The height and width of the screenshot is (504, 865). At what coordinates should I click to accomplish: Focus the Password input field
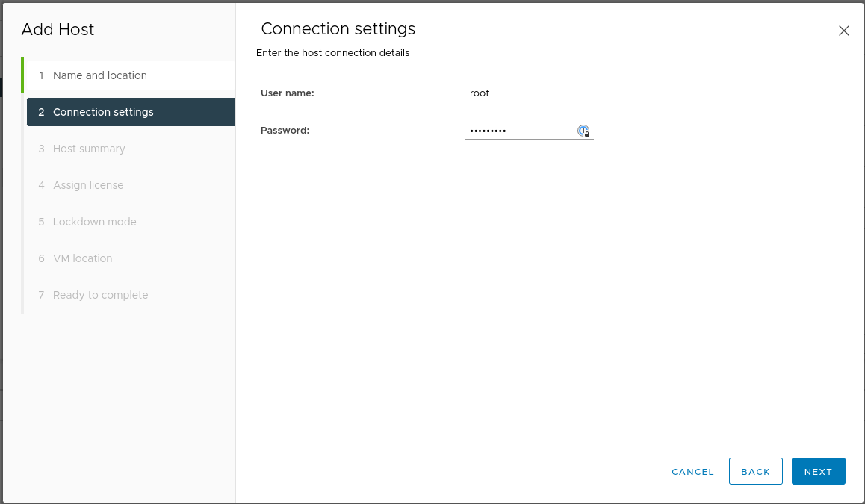[x=519, y=131]
